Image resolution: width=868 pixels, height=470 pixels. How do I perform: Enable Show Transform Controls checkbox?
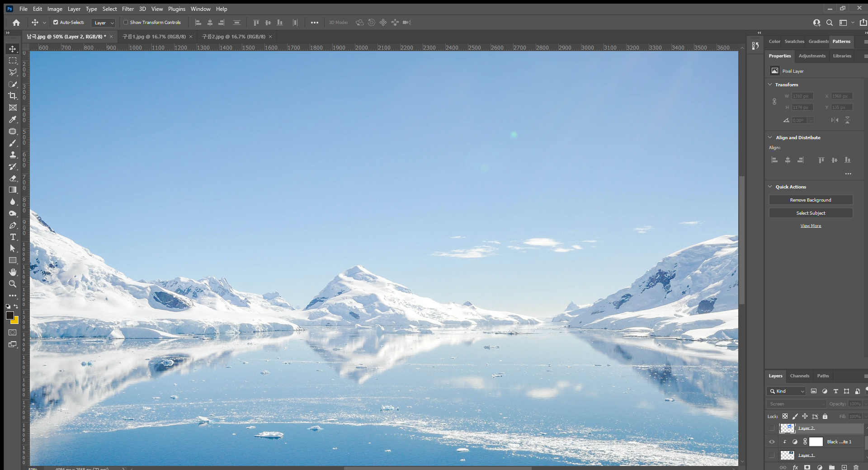(x=126, y=22)
